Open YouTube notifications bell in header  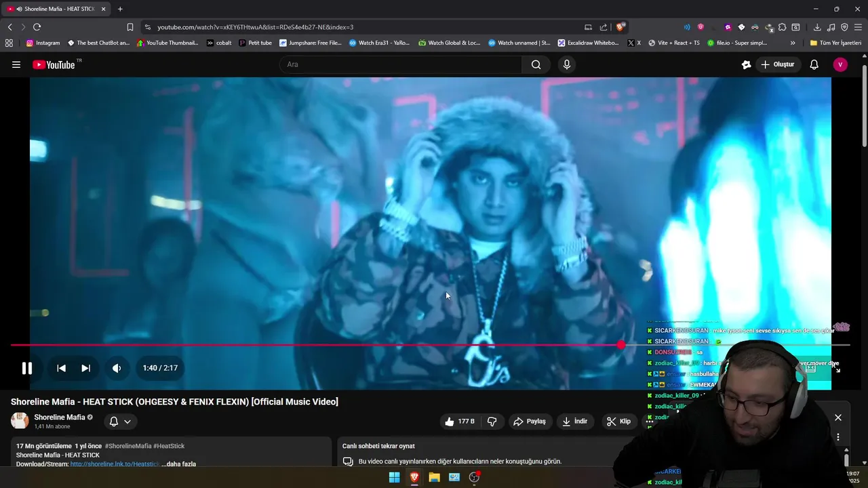[x=814, y=64]
